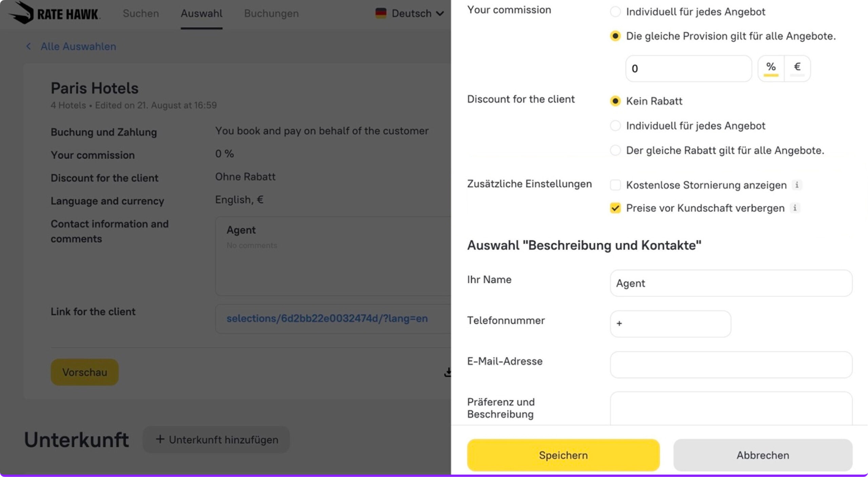Screen dimensions: 868x477
Task: Enable Kostenlose Stornierung anzeigen checkbox
Action: [615, 185]
